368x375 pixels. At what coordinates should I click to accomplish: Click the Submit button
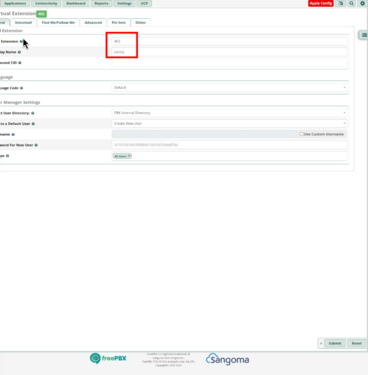coord(335,343)
